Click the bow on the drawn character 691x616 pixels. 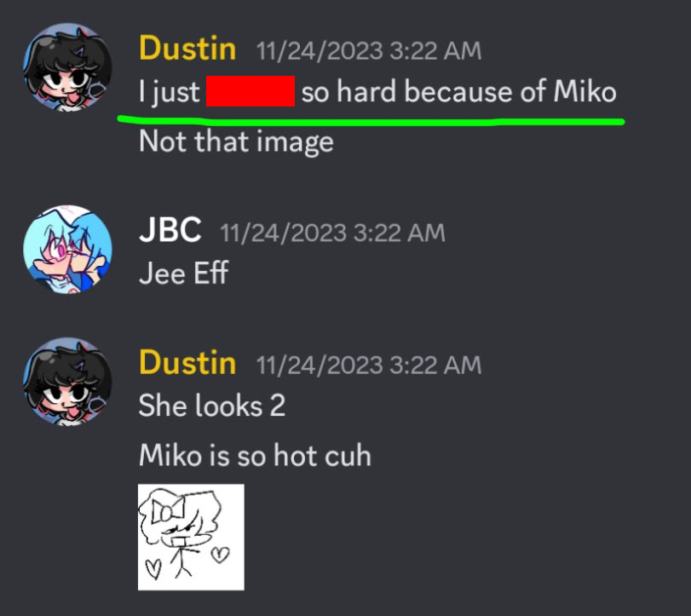click(x=168, y=511)
